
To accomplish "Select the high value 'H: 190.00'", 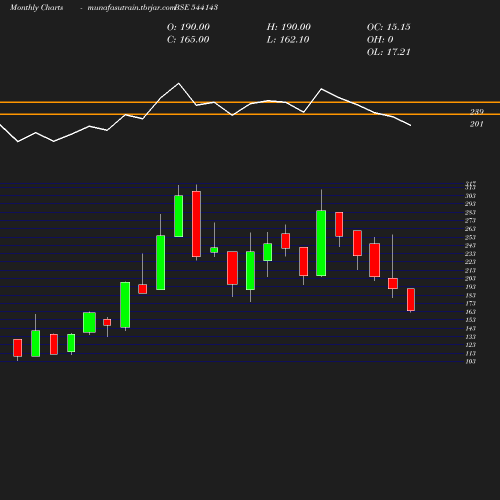I will (289, 27).
